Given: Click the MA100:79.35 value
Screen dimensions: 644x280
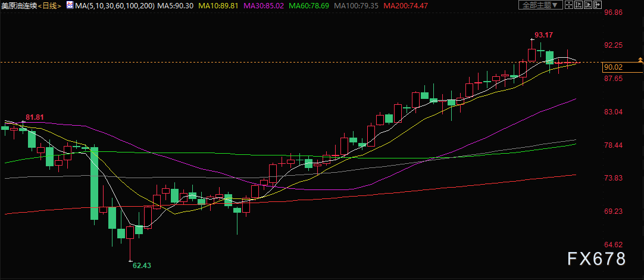Looking at the screenshot, I should point(356,6).
